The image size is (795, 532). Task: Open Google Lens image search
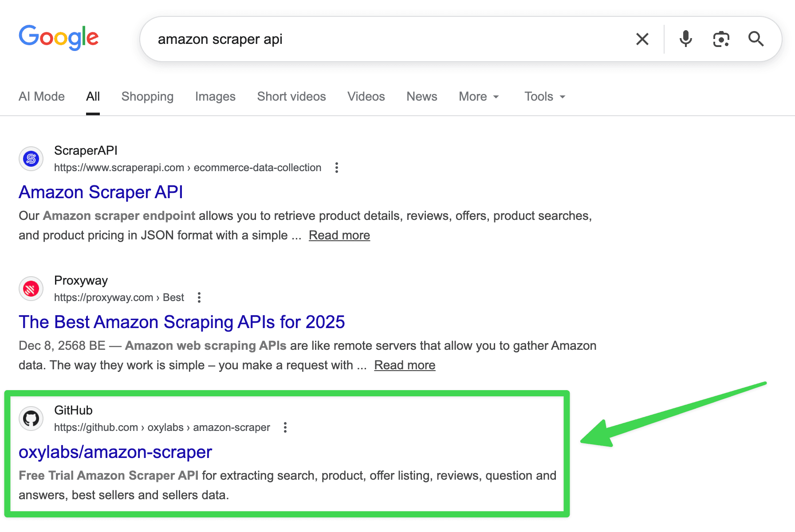(x=720, y=39)
